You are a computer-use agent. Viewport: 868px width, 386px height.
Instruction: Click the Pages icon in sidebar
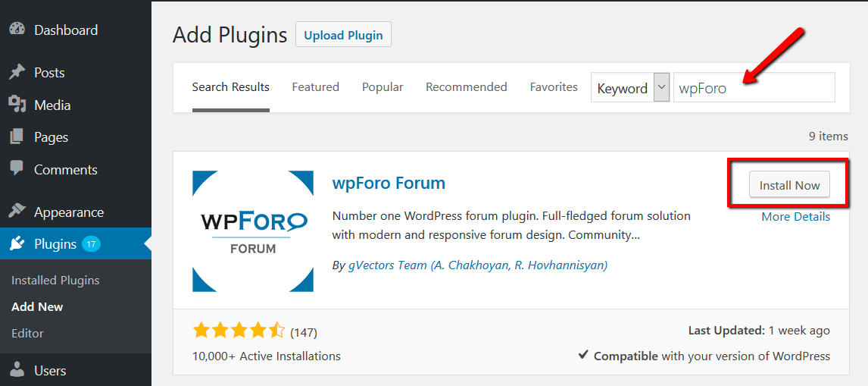click(x=17, y=137)
